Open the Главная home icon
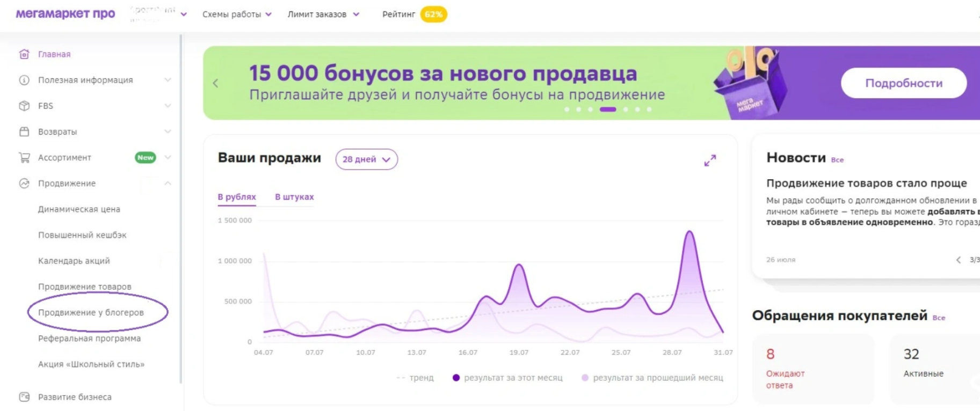The height and width of the screenshot is (411, 980). point(24,54)
